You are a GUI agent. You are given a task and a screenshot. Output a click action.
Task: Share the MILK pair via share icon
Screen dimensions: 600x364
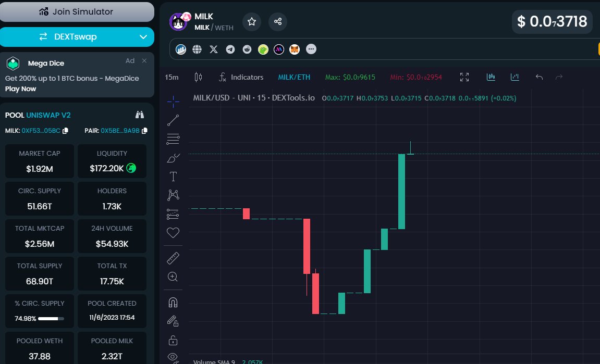coord(278,21)
